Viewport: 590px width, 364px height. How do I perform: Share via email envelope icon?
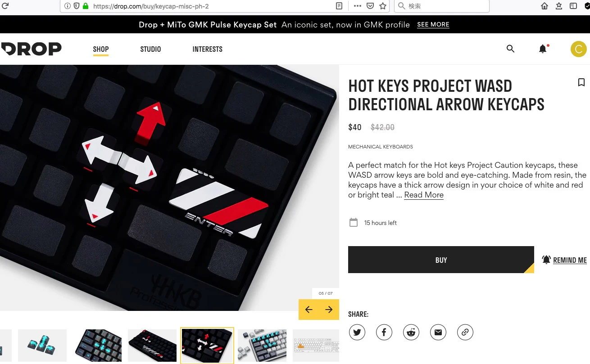[438, 333]
